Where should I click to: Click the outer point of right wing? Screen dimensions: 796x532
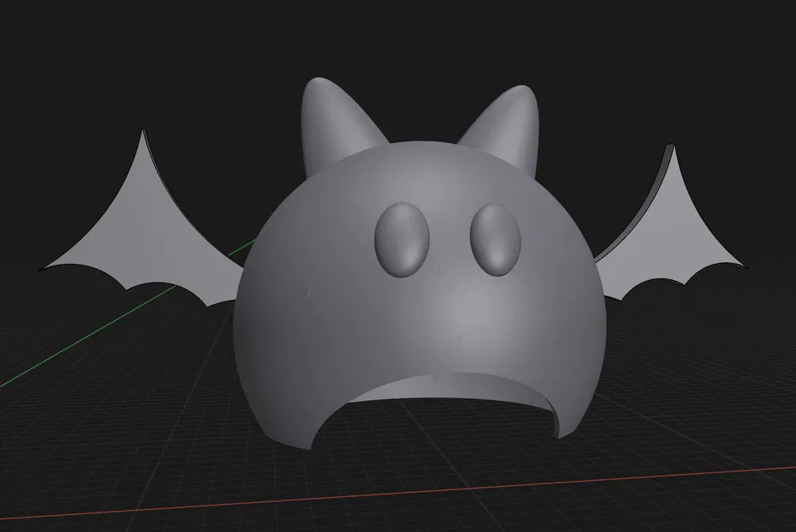pos(744,266)
